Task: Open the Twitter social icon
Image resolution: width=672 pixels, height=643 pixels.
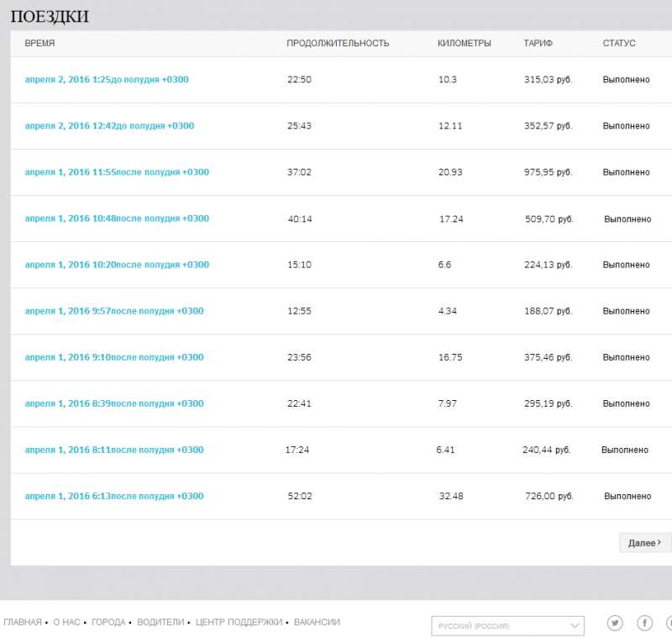Action: point(615,623)
